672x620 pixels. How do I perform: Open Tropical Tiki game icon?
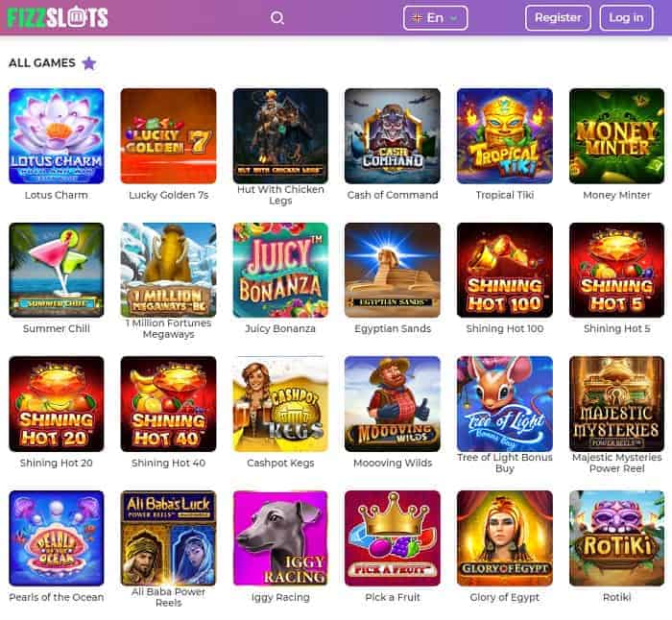coord(505,136)
